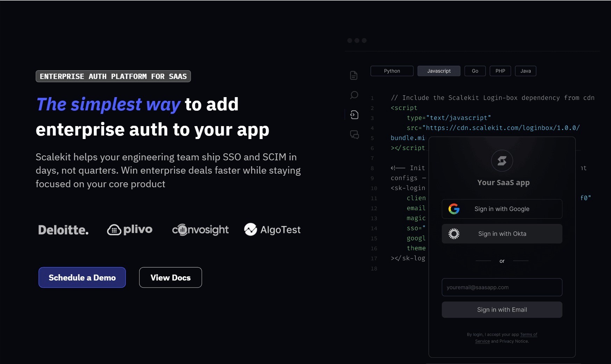This screenshot has height=364, width=611.
Task: Click the "or" separator label
Action: [x=502, y=261]
